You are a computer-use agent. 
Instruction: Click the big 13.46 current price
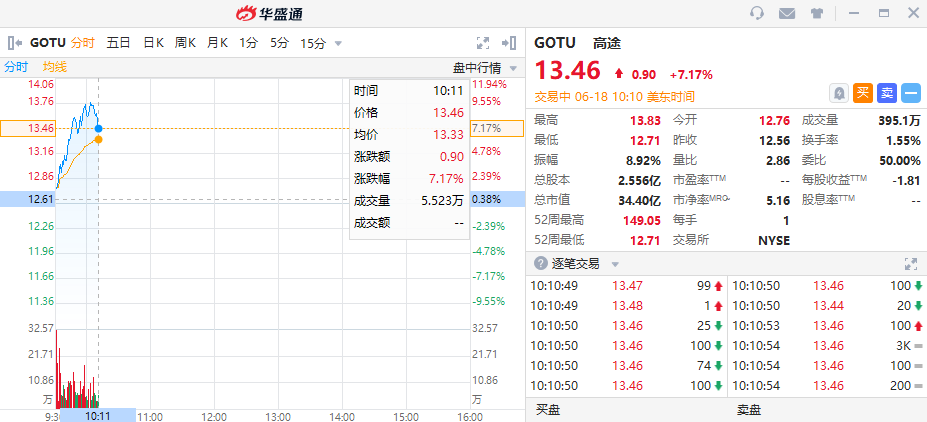568,70
